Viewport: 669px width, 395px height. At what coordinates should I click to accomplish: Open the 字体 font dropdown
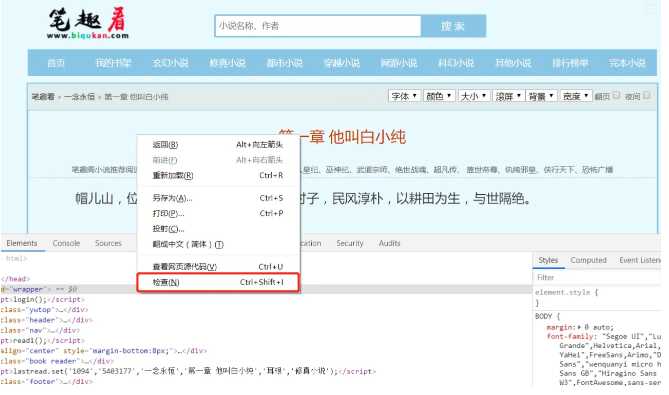click(x=404, y=96)
